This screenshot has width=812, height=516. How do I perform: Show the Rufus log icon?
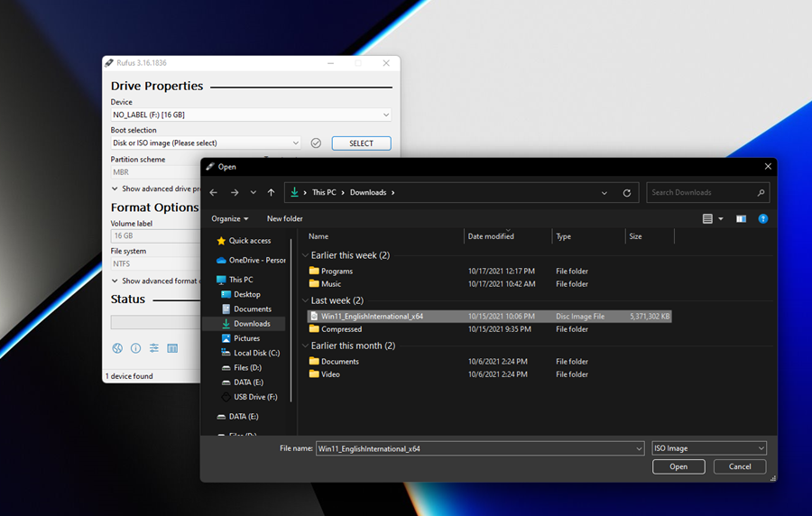tap(172, 348)
